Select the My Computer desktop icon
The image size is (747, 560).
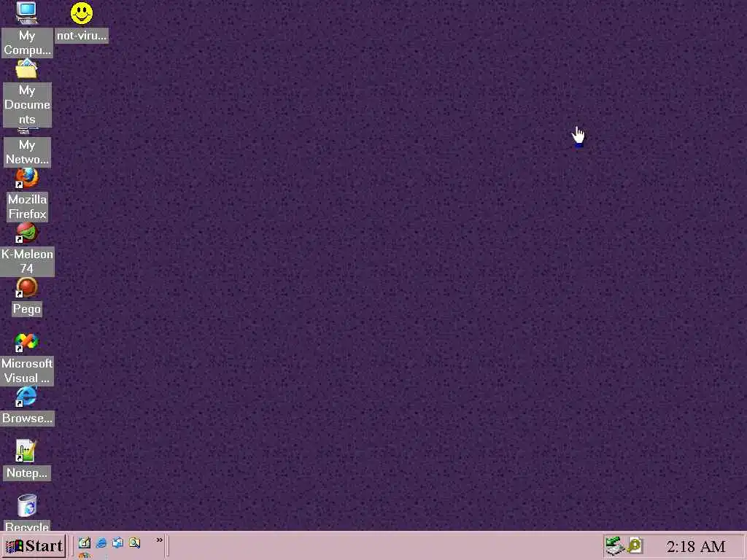pos(27,13)
